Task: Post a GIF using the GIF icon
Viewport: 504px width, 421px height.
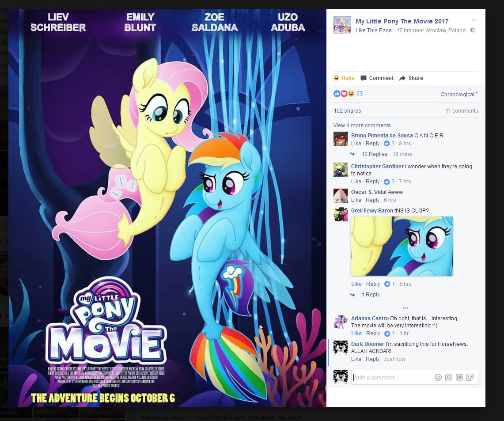Action: click(x=459, y=377)
